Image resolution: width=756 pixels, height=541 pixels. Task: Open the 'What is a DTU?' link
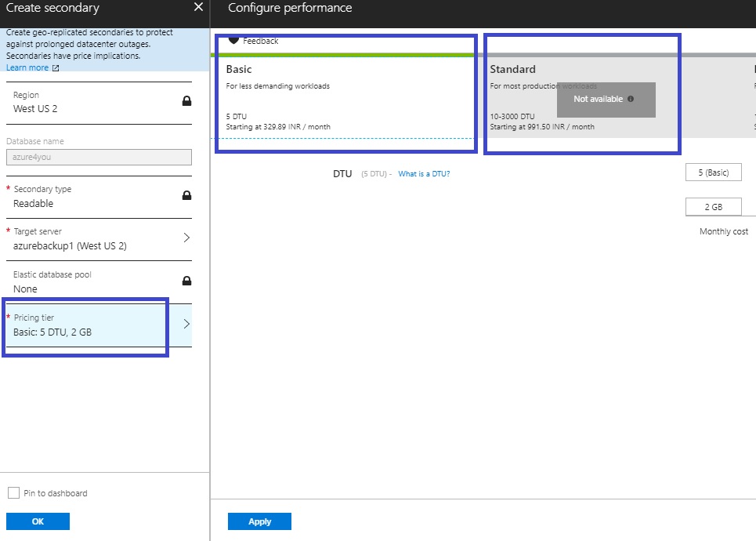424,174
